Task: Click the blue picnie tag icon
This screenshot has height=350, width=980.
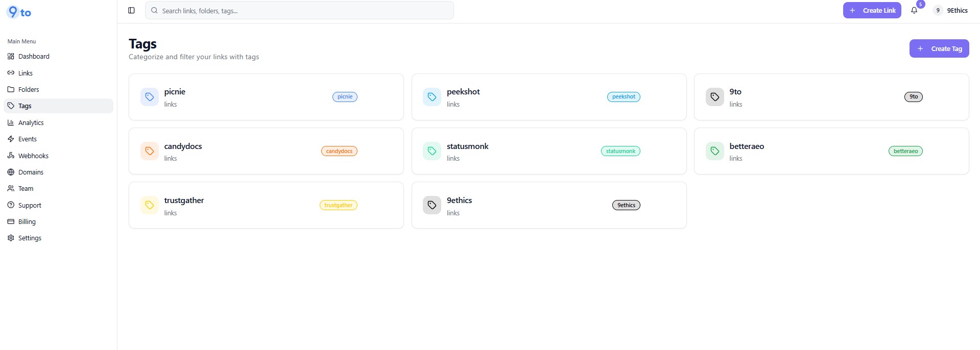Action: (150, 97)
